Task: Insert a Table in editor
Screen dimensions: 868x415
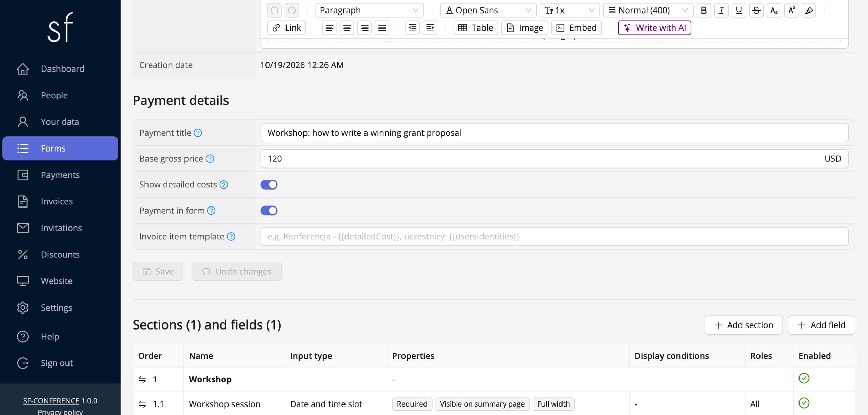Action: click(x=476, y=28)
